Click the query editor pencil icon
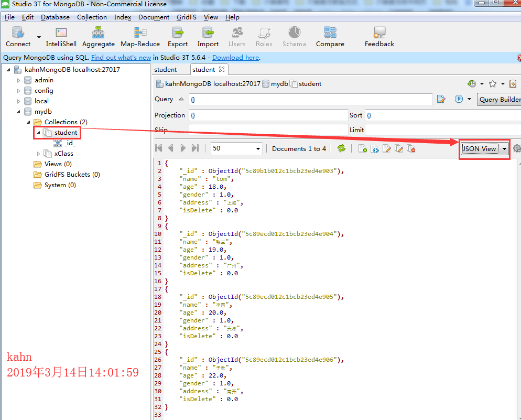 tap(441, 99)
